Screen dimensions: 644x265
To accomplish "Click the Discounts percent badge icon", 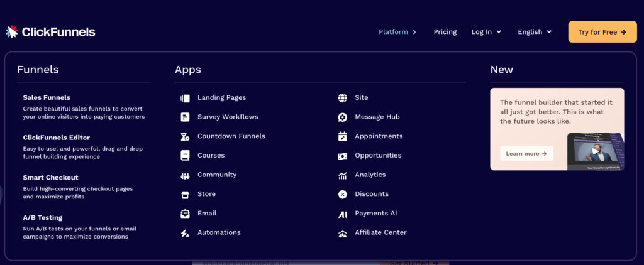I will [x=343, y=195].
